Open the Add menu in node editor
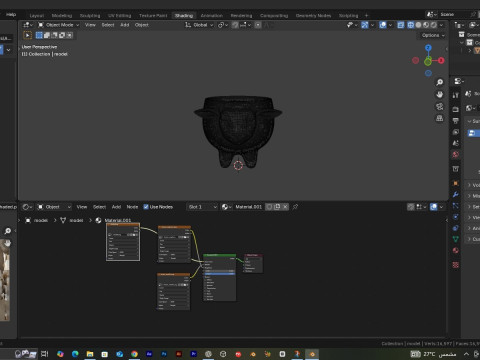The height and width of the screenshot is (360, 480). [x=116, y=207]
